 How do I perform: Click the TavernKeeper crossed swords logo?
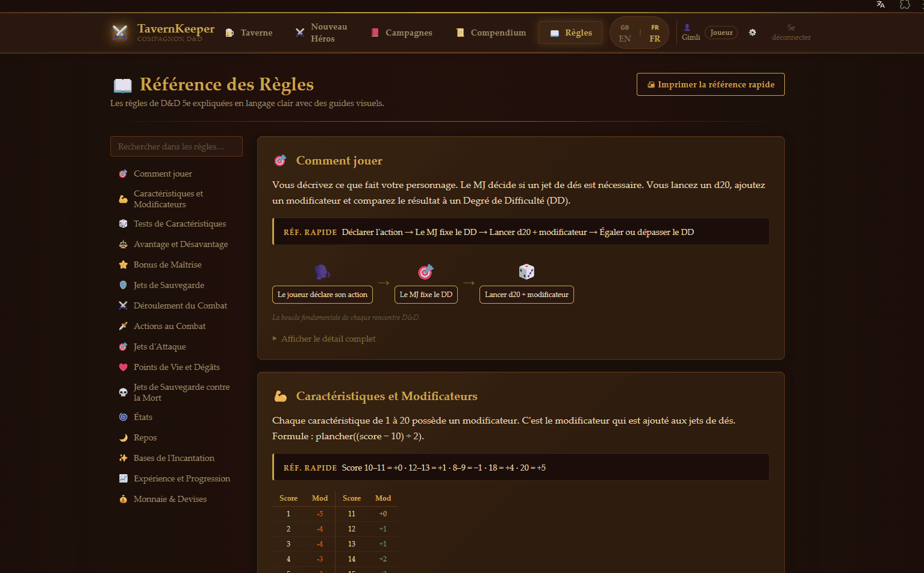pos(120,33)
